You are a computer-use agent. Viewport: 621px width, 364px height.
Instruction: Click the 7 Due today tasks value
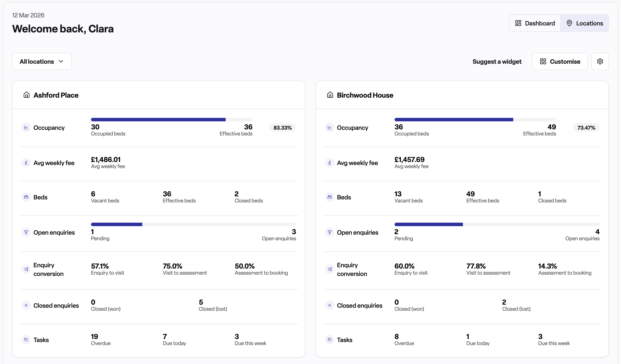click(165, 336)
